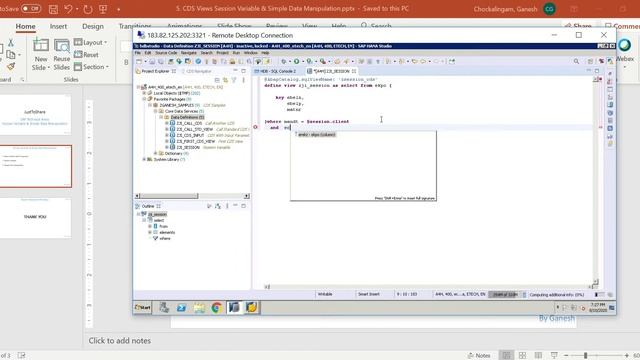Expand 'elements' node in Outline
The image size is (640, 360).
(150, 232)
